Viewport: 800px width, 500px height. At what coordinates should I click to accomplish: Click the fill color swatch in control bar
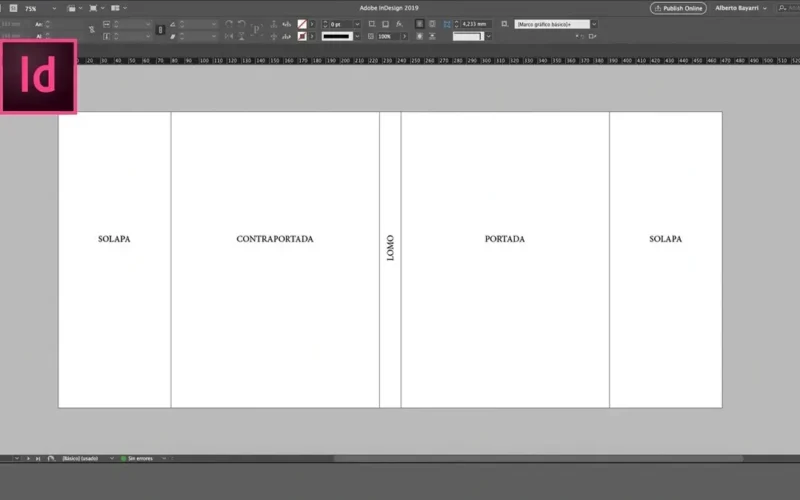click(302, 23)
